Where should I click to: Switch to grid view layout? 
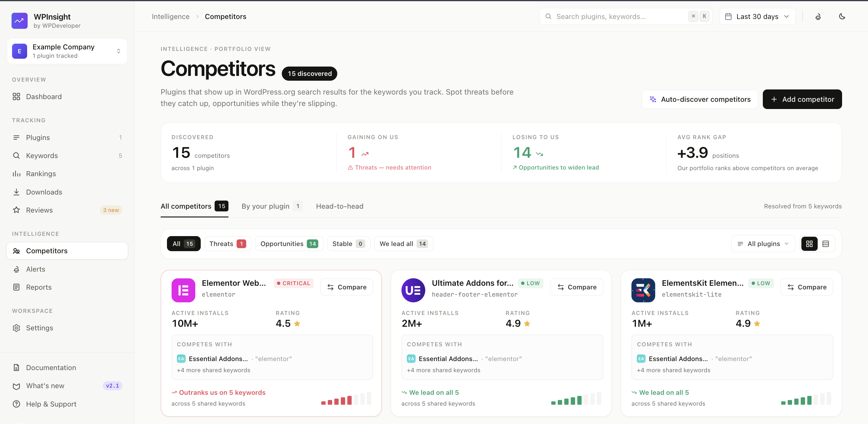pyautogui.click(x=809, y=244)
